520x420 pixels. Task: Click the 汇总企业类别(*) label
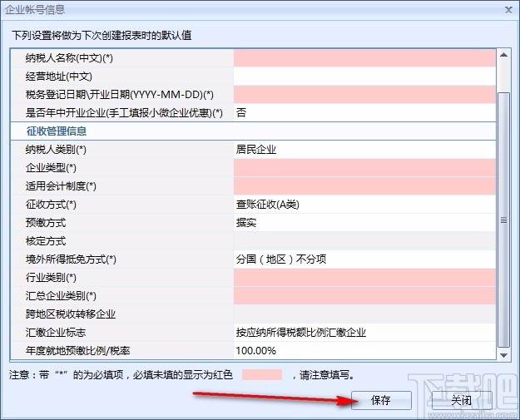[61, 296]
